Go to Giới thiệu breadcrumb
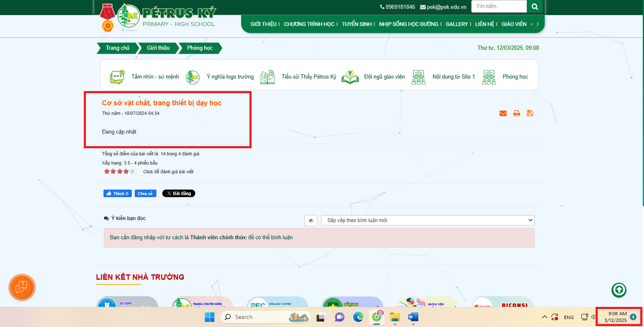 click(158, 48)
